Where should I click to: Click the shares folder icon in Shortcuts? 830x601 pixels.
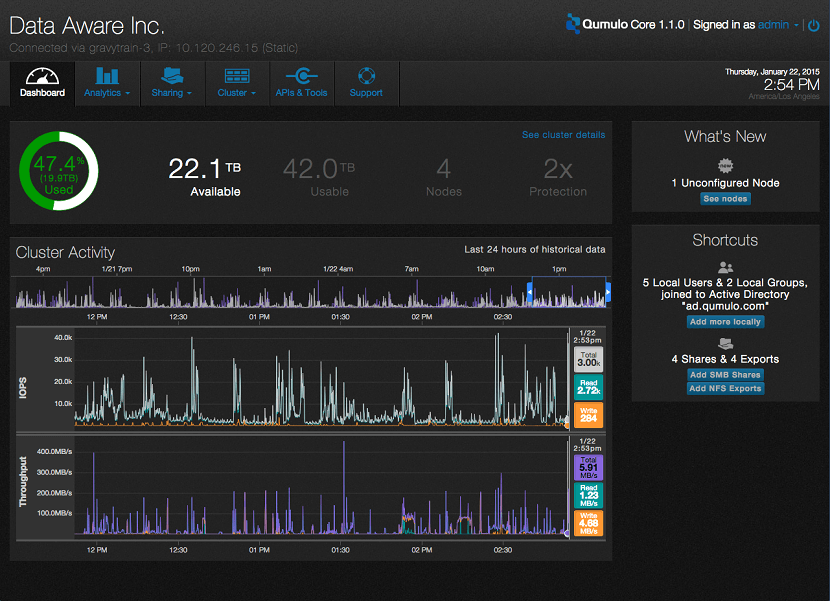pos(726,344)
